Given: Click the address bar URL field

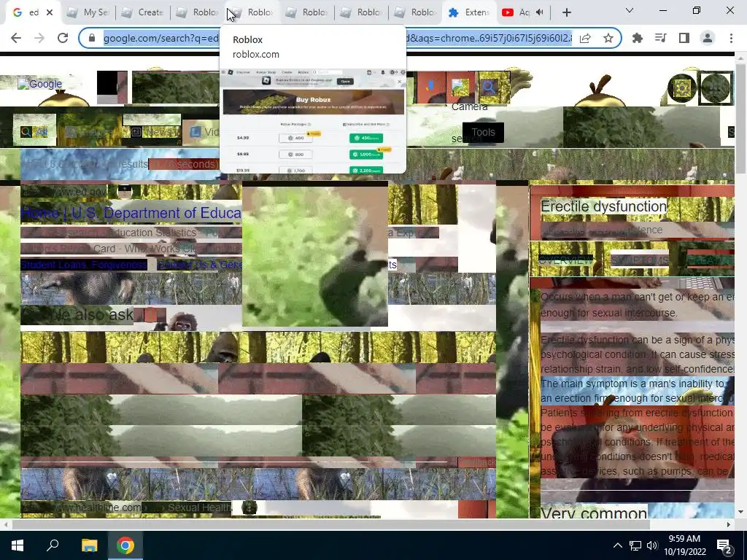Looking at the screenshot, I should tap(338, 38).
